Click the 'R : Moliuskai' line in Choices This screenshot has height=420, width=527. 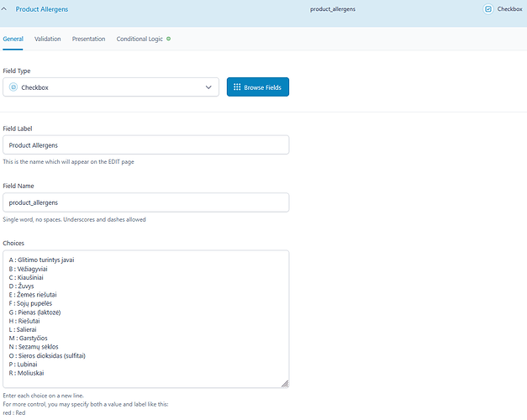(x=29, y=374)
